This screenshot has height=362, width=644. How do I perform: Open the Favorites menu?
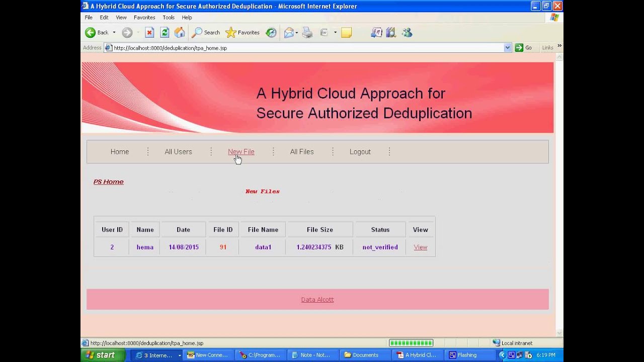click(144, 17)
